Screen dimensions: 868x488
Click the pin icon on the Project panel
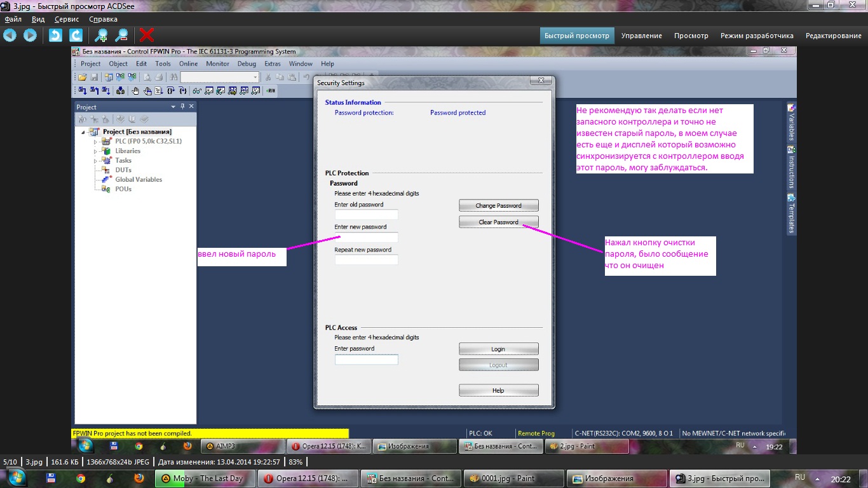pos(182,107)
